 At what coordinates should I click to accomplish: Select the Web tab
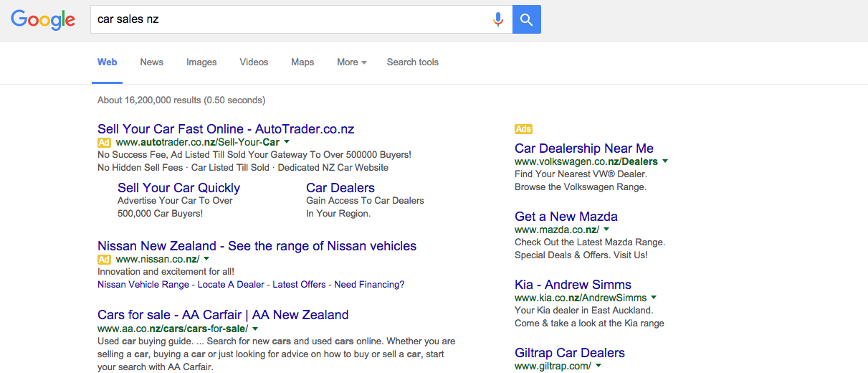click(108, 62)
